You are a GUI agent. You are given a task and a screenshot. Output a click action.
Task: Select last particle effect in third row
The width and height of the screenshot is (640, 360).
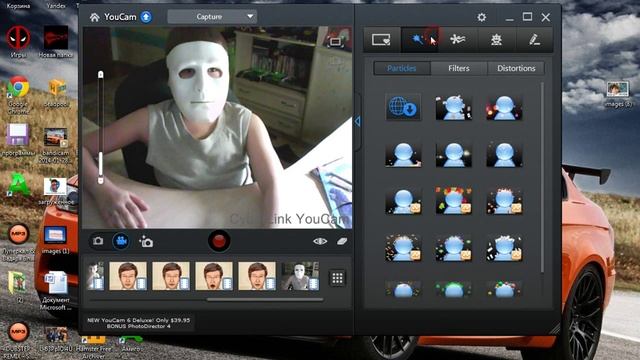click(504, 202)
